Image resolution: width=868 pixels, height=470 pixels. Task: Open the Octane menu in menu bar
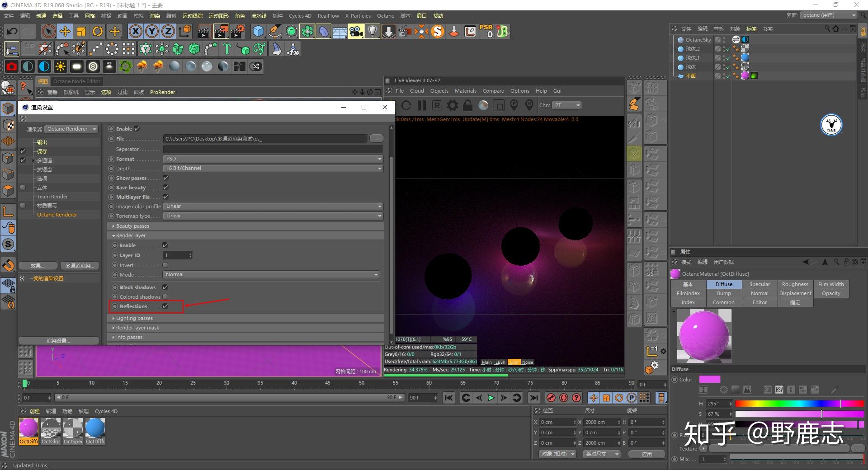click(385, 16)
